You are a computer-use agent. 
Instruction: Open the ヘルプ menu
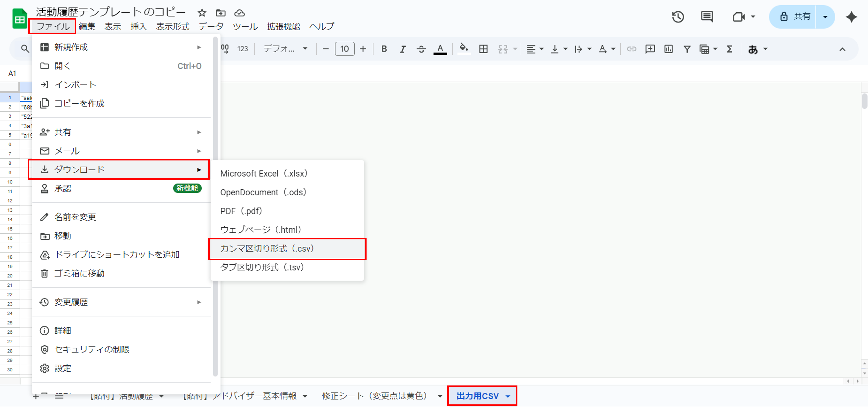pyautogui.click(x=321, y=27)
